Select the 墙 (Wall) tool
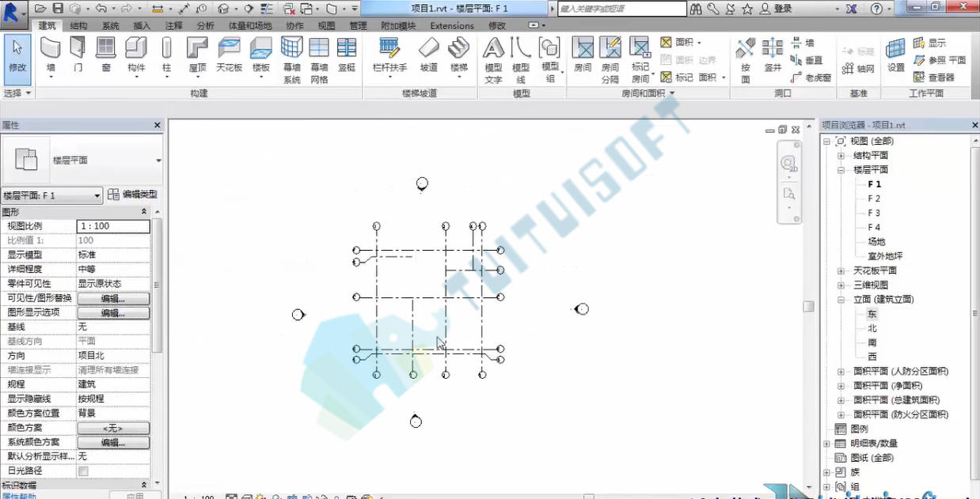 [51, 55]
